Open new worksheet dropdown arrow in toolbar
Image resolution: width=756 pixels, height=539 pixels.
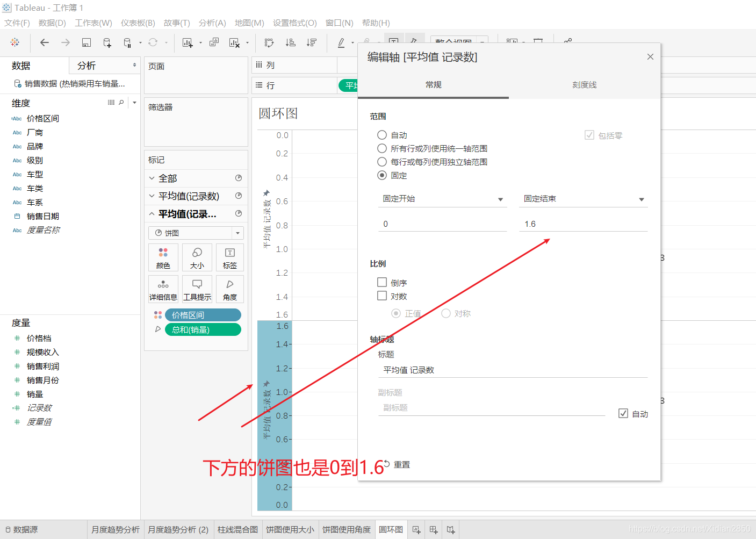pos(200,43)
